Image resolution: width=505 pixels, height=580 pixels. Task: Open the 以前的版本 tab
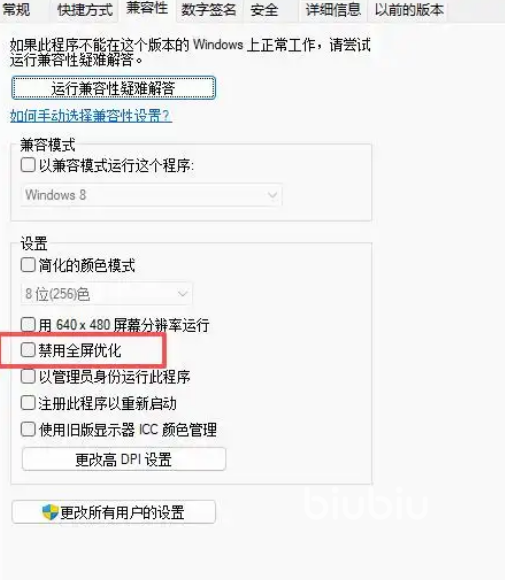[409, 10]
